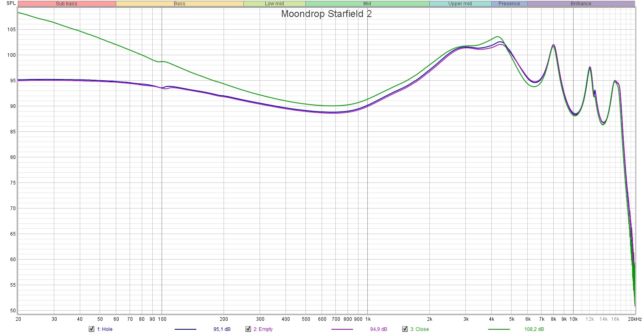Viewport: 644px width, 335px height.
Task: Click the 2k frequency axis label
Action: (x=430, y=319)
